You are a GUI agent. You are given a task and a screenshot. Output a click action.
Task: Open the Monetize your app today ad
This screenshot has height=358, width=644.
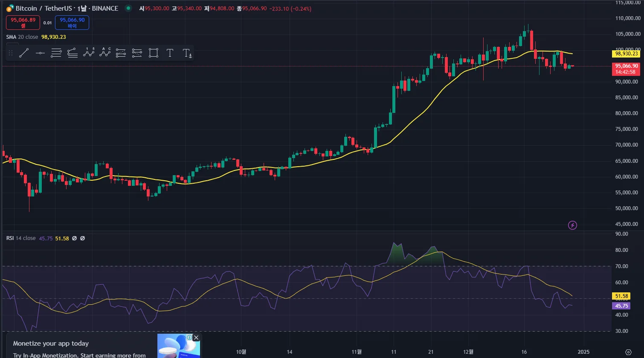(x=51, y=344)
